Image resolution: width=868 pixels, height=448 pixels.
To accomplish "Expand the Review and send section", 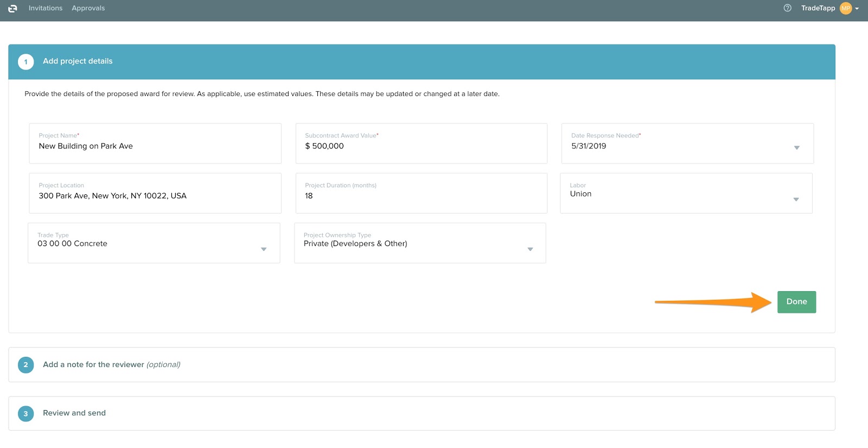I will (74, 413).
